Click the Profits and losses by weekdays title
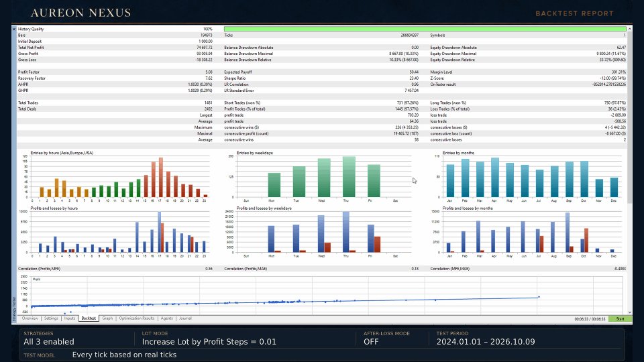This screenshot has width=644, height=362. click(264, 208)
